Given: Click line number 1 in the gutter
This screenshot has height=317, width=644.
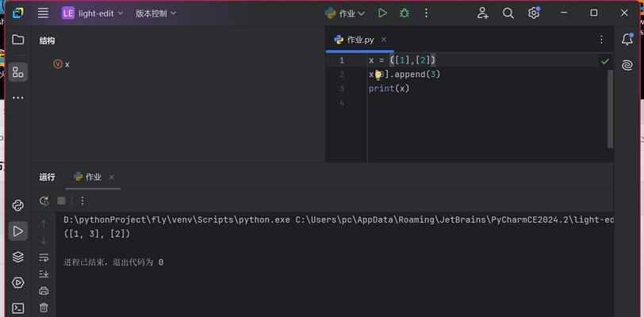Looking at the screenshot, I should click(x=342, y=61).
